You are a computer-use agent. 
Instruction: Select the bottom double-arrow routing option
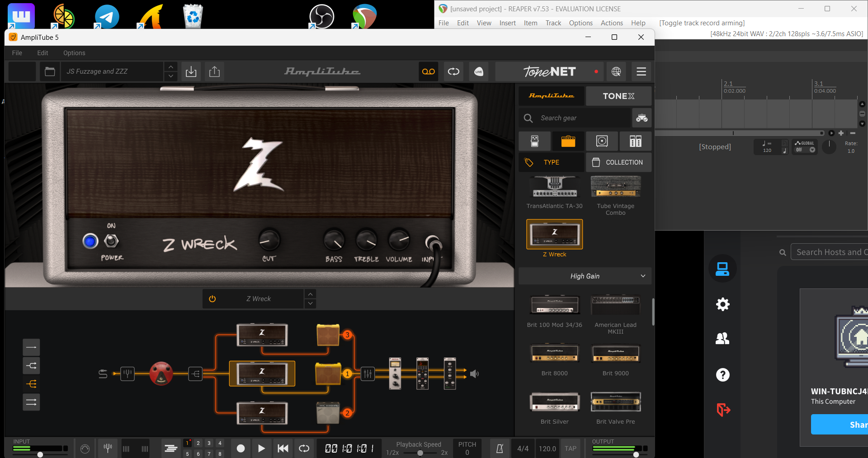pos(31,402)
